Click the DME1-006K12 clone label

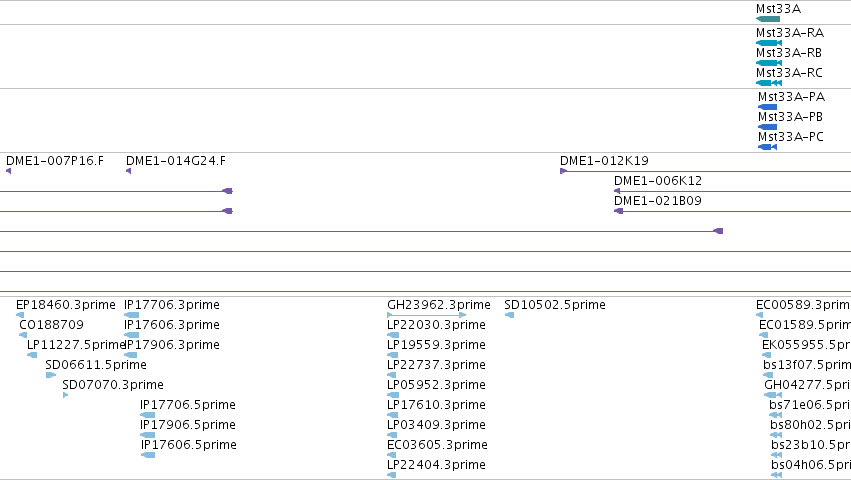click(658, 181)
